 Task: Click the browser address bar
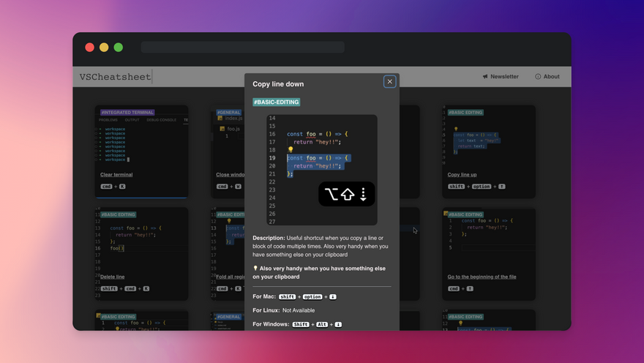pyautogui.click(x=243, y=48)
